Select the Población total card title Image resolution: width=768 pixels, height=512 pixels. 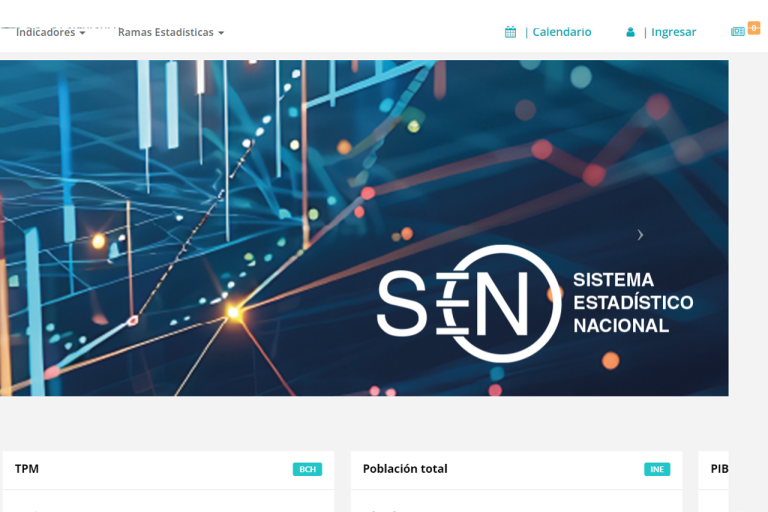click(405, 469)
